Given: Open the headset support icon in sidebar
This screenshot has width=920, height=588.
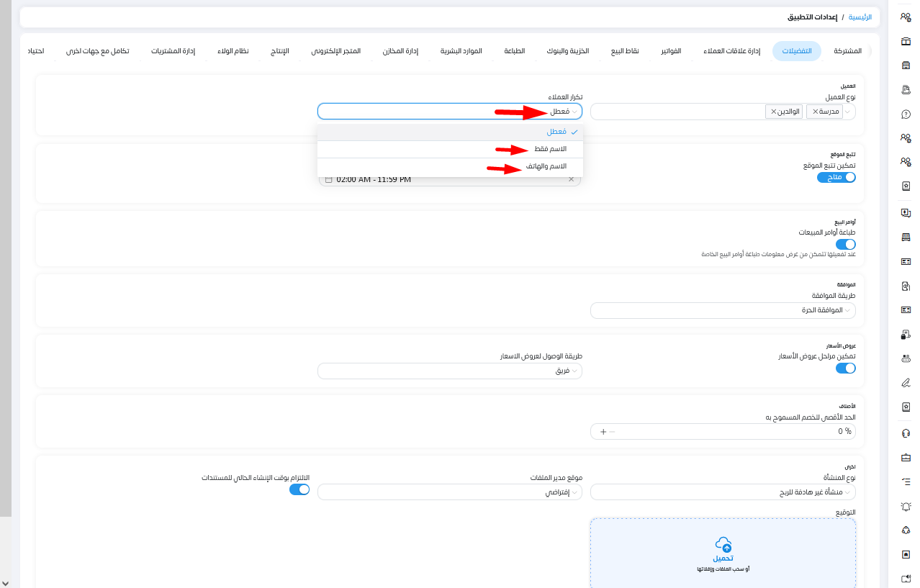Looking at the screenshot, I should [906, 433].
